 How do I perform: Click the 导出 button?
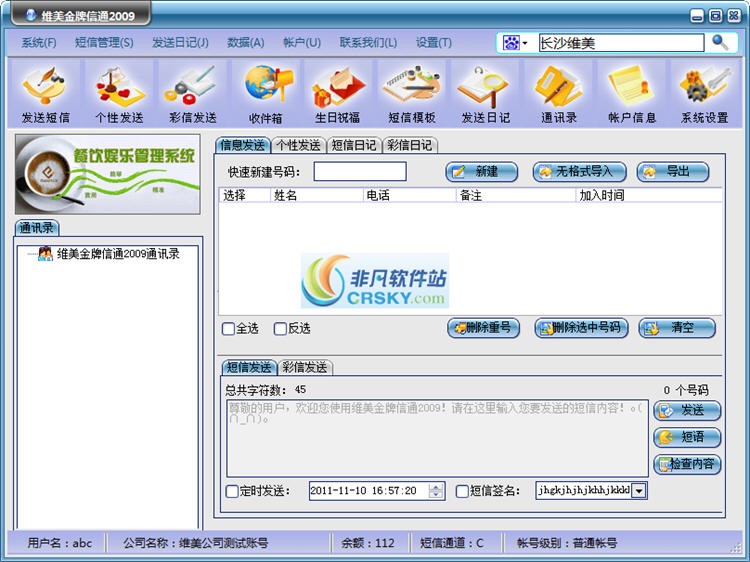(673, 172)
